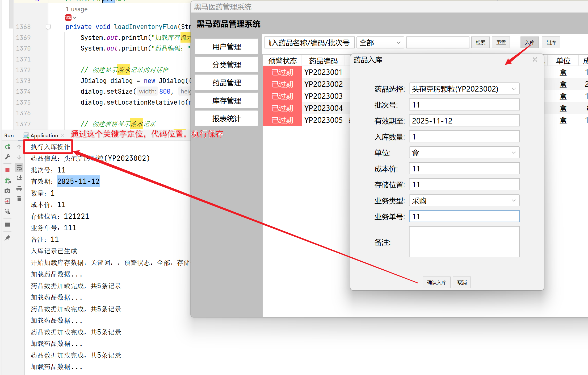Toggle soft-wrap in run console
This screenshot has width=588, height=375.
(19, 168)
